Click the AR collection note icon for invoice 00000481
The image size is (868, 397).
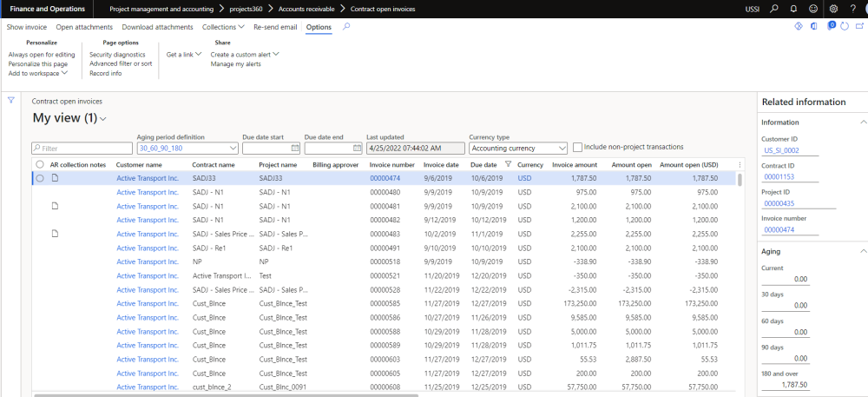coord(54,206)
